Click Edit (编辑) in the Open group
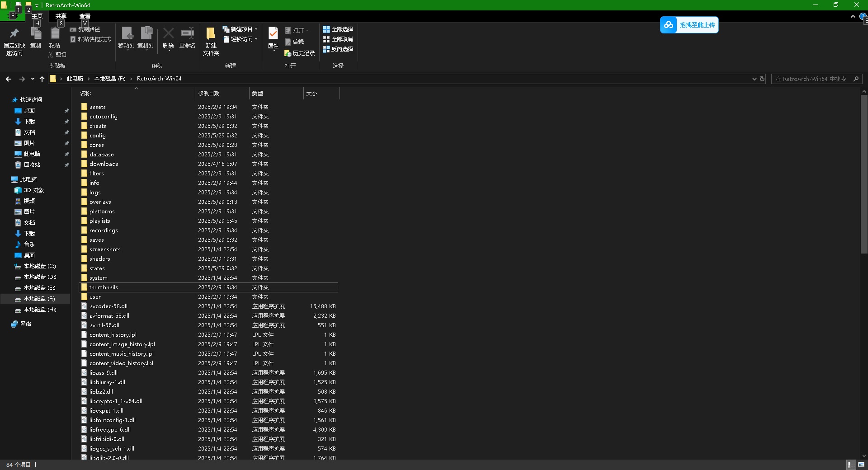The image size is (868, 470). coord(294,42)
